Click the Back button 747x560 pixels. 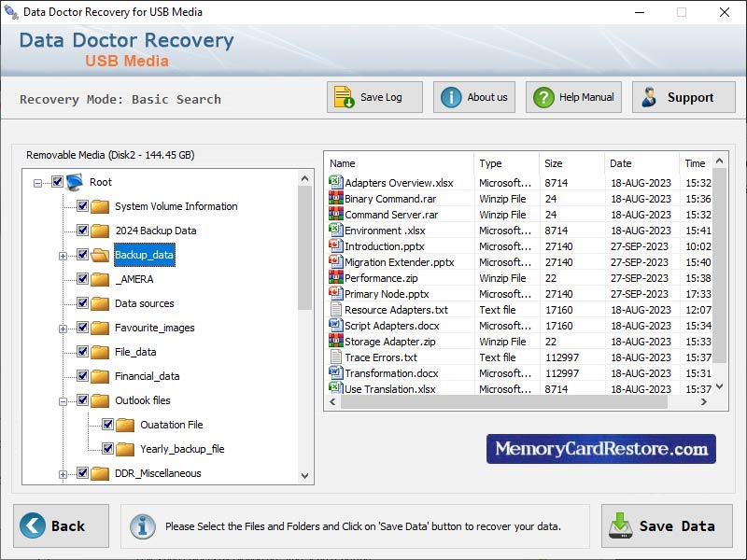click(61, 525)
